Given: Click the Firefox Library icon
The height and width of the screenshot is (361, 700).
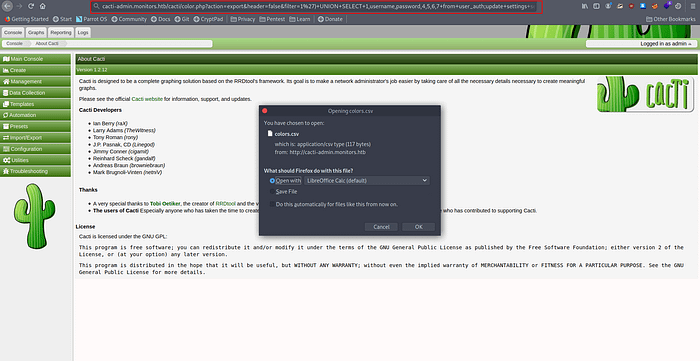Looking at the screenshot, I should [x=585, y=6].
